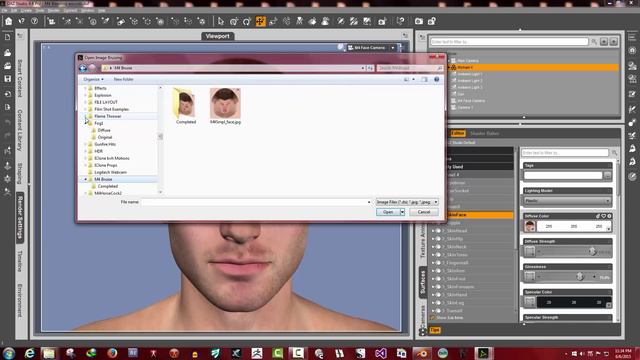Toggle the eye icon for SkinNeck surface

pyautogui.click(x=438, y=247)
